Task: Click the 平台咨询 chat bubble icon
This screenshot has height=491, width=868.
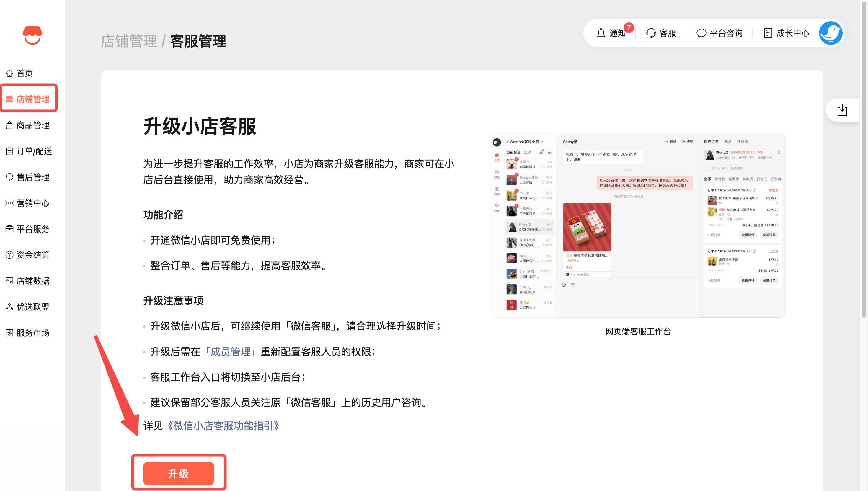Action: click(701, 33)
